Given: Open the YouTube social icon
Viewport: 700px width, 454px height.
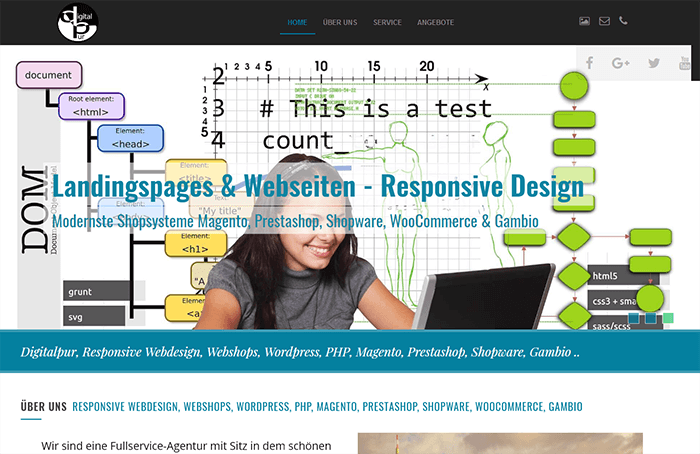Looking at the screenshot, I should coord(685,63).
